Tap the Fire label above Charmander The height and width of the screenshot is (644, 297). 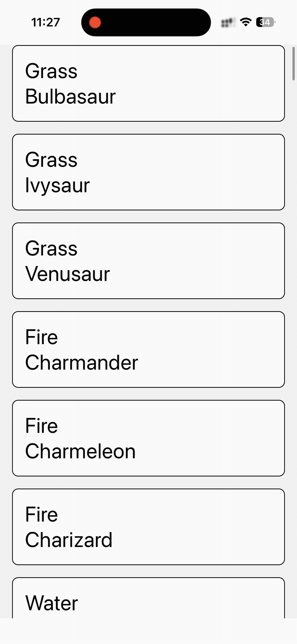(42, 337)
